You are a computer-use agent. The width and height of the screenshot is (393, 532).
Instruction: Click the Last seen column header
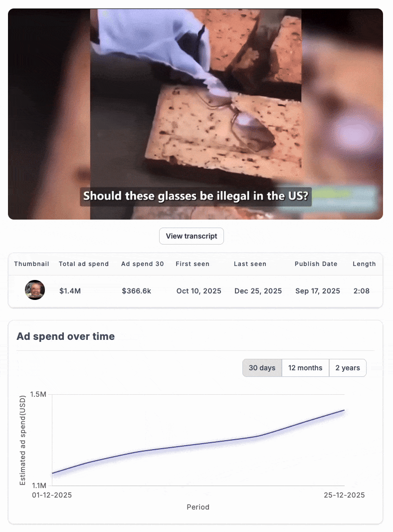[250, 264]
